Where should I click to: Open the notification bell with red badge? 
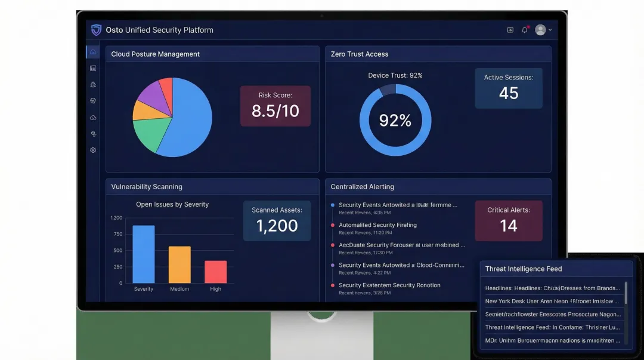click(x=524, y=29)
